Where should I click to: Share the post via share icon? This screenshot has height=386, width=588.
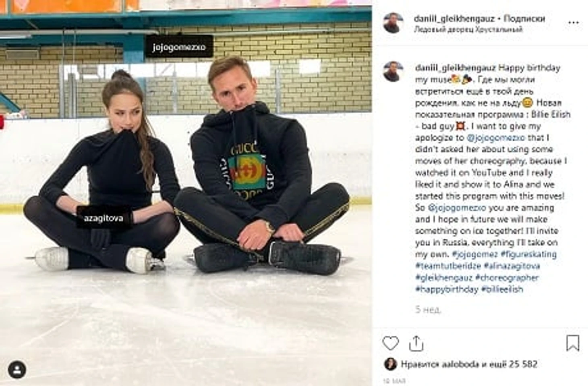[x=416, y=343]
